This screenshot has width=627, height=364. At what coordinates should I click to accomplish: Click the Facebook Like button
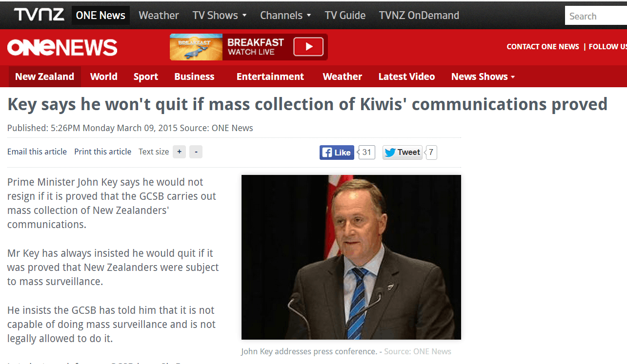(337, 153)
